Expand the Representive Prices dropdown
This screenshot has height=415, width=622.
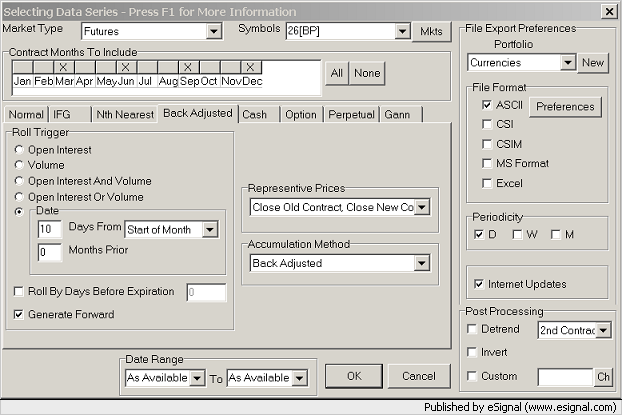pyautogui.click(x=421, y=208)
